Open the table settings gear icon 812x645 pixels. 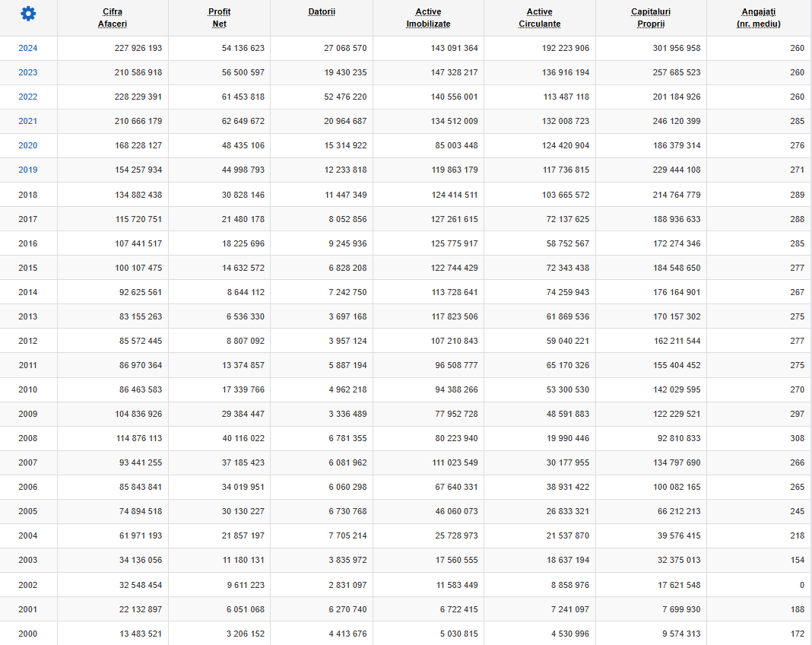pyautogui.click(x=28, y=14)
